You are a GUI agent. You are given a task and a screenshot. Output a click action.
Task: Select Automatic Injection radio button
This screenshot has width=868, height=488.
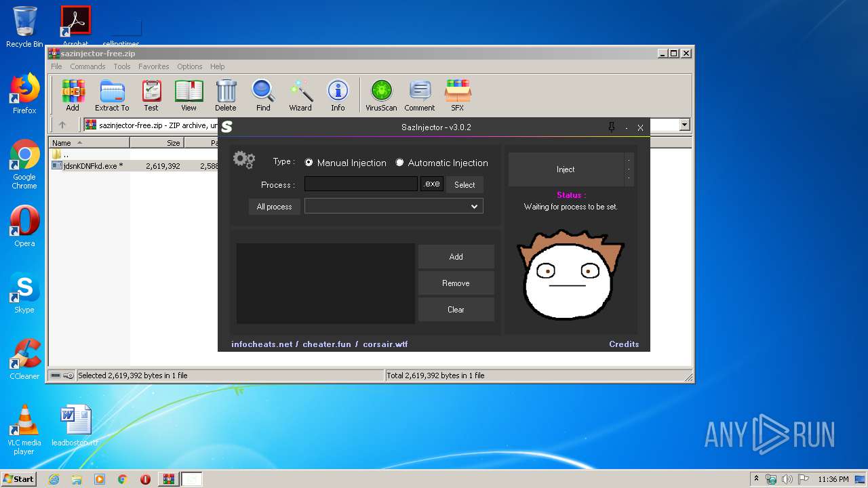click(x=399, y=163)
